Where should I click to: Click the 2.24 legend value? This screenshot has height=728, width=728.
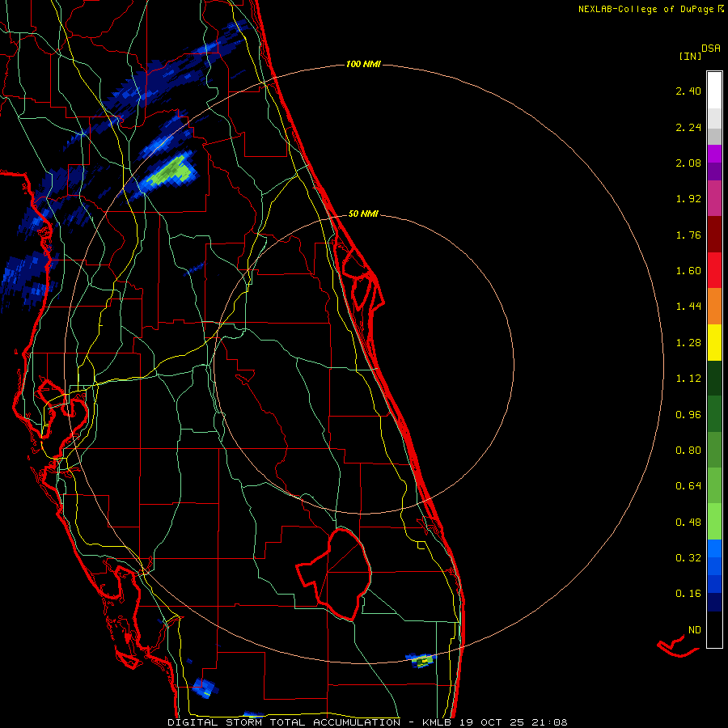tap(688, 128)
